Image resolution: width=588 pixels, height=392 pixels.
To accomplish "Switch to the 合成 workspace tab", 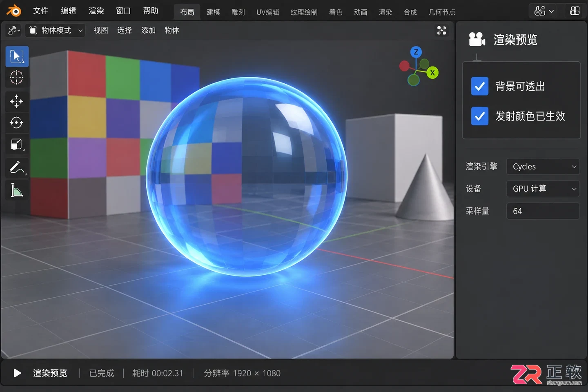I will [410, 12].
